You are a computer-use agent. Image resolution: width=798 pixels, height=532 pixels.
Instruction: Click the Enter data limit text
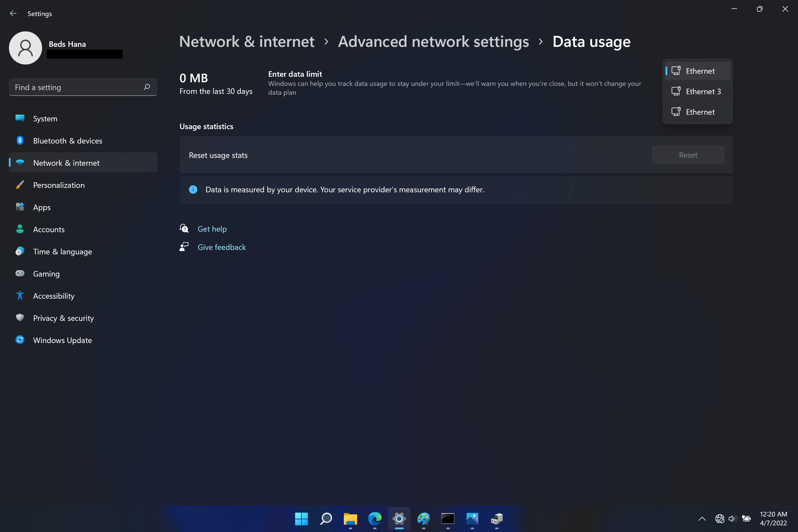click(295, 74)
